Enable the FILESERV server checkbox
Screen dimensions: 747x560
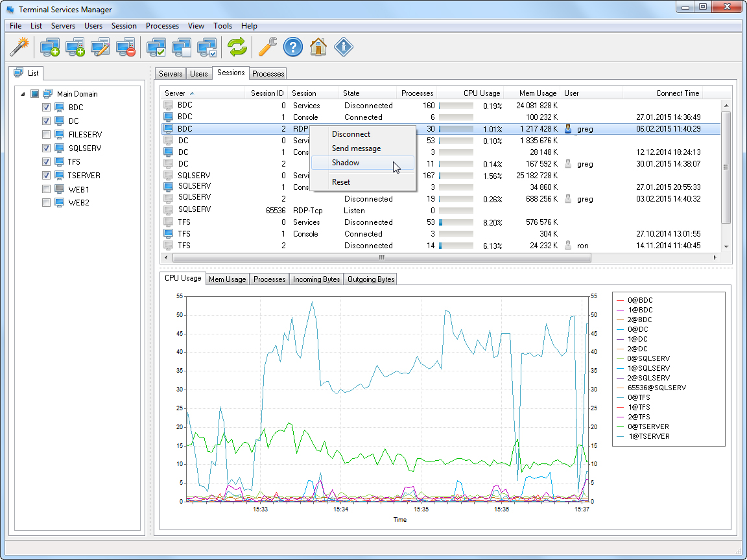(46, 135)
